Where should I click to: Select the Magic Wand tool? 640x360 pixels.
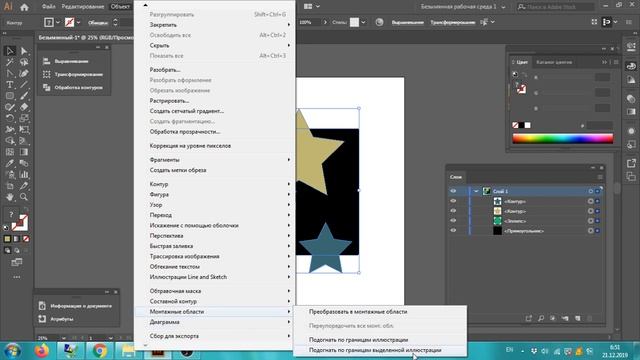(10, 62)
